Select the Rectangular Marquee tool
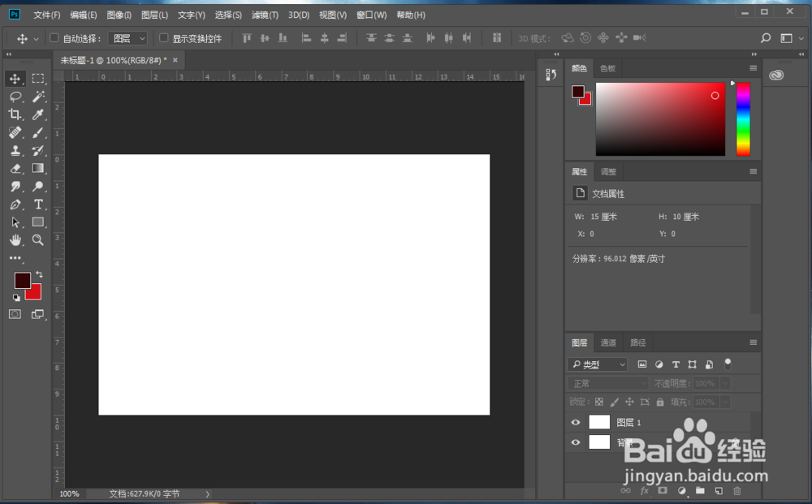812x504 pixels. (x=38, y=79)
